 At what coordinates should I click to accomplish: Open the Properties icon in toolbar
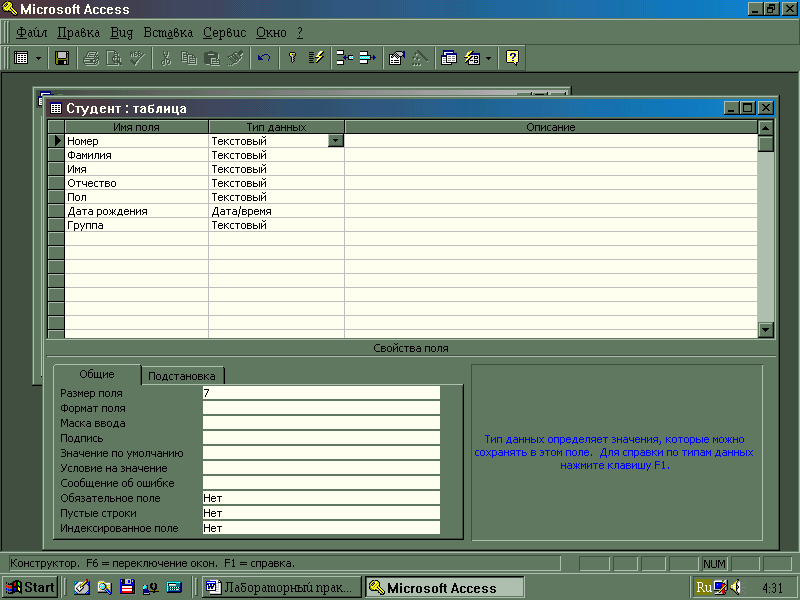(x=396, y=58)
